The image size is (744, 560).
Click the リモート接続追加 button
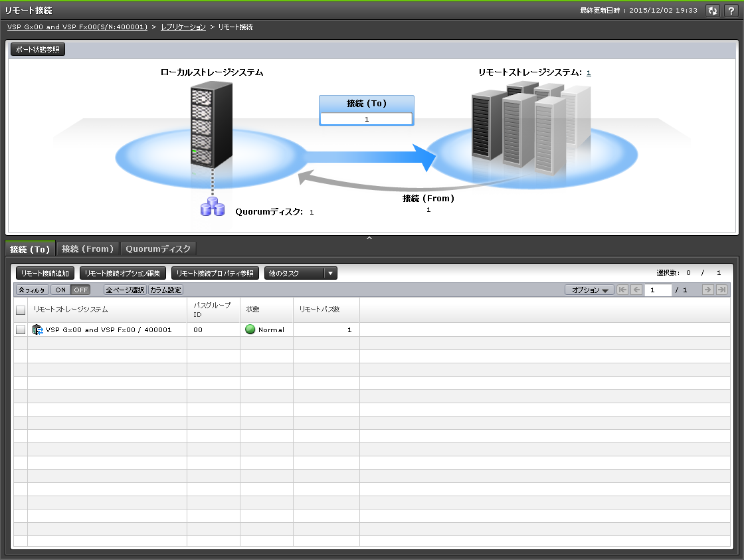click(x=45, y=273)
